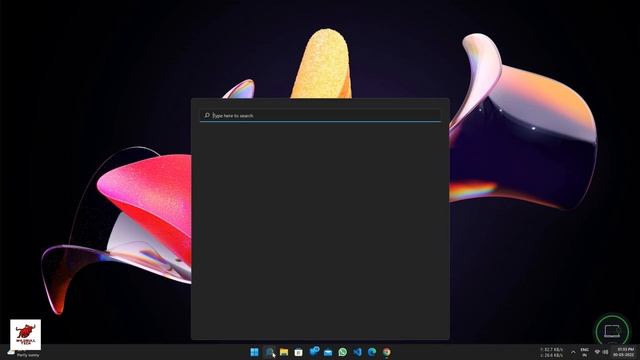Screen dimensions: 640x360
Task: Open the Wi-Fi network tray icon
Action: (x=597, y=352)
